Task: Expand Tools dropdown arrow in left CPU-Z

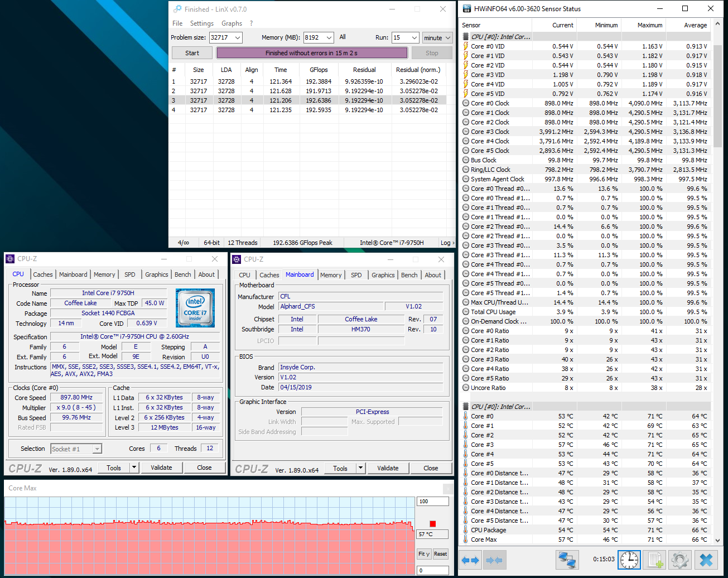Action: click(x=134, y=468)
